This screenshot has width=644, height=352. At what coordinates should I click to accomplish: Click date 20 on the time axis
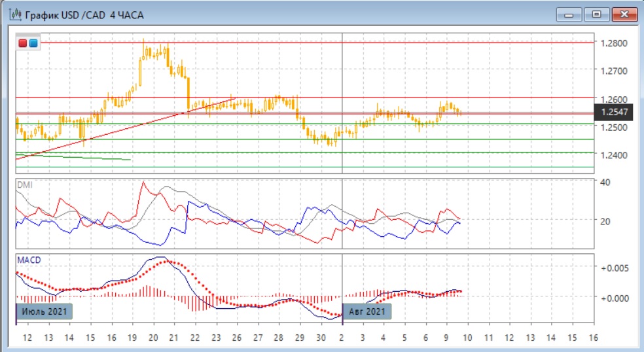click(153, 338)
